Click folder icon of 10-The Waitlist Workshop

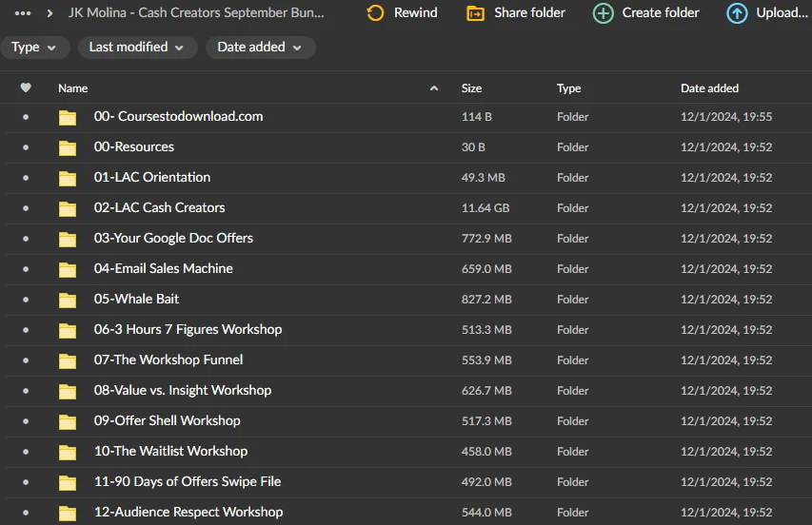[68, 453]
